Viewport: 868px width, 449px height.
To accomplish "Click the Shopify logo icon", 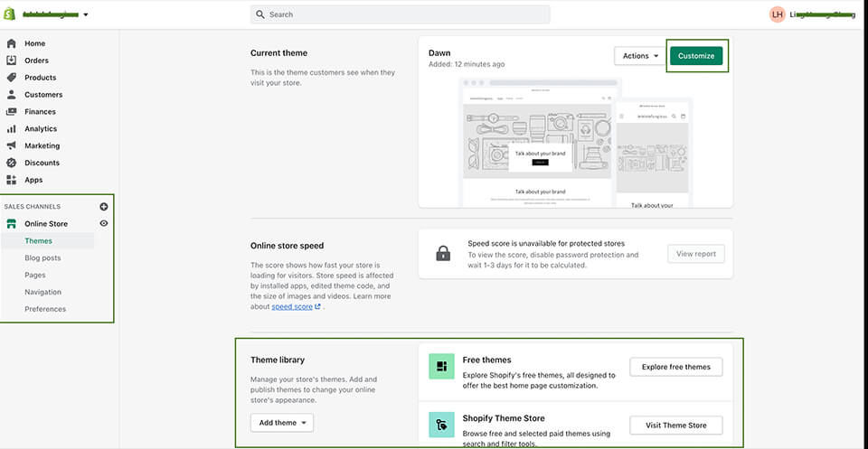I will coord(10,14).
